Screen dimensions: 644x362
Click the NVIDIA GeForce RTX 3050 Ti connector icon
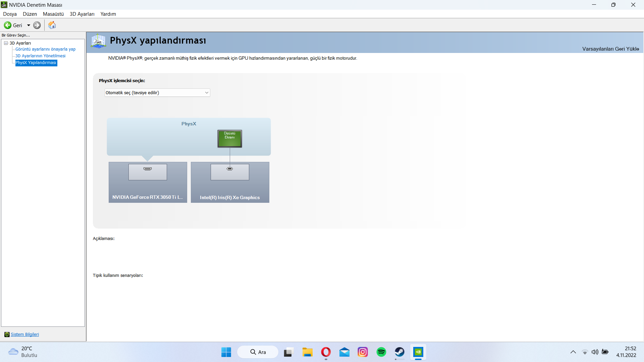point(148,169)
